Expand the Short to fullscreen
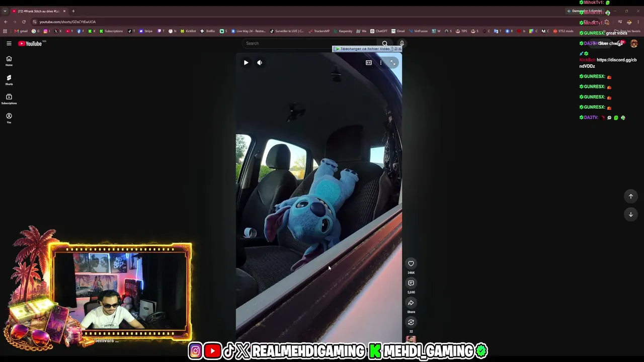644x362 pixels. [393, 63]
